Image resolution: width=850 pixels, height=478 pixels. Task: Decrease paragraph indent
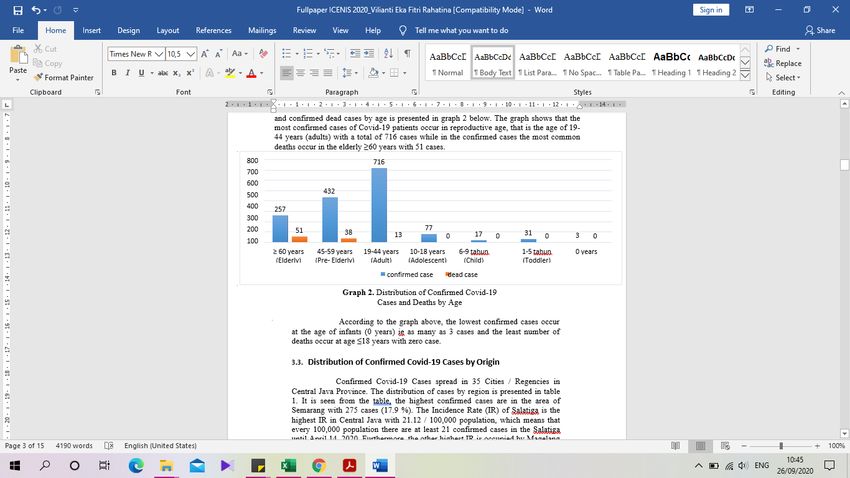(x=355, y=53)
